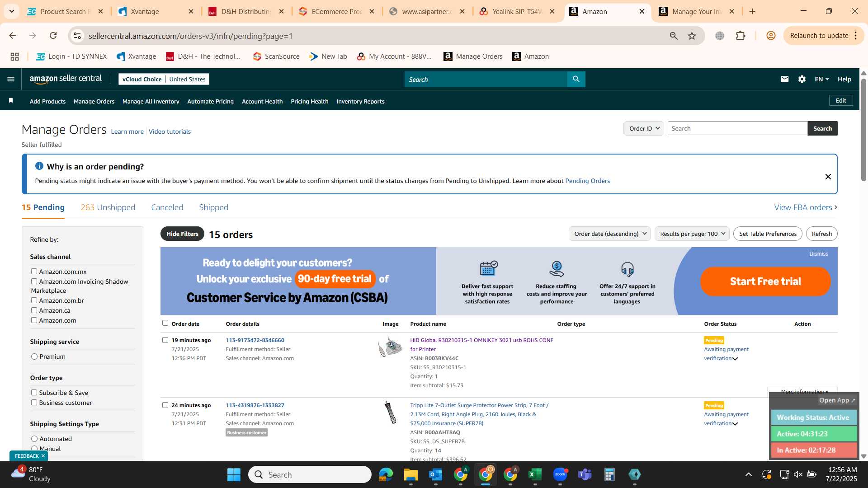This screenshot has width=868, height=488.
Task: Check the Amazon.ca checkbox
Action: [34, 310]
